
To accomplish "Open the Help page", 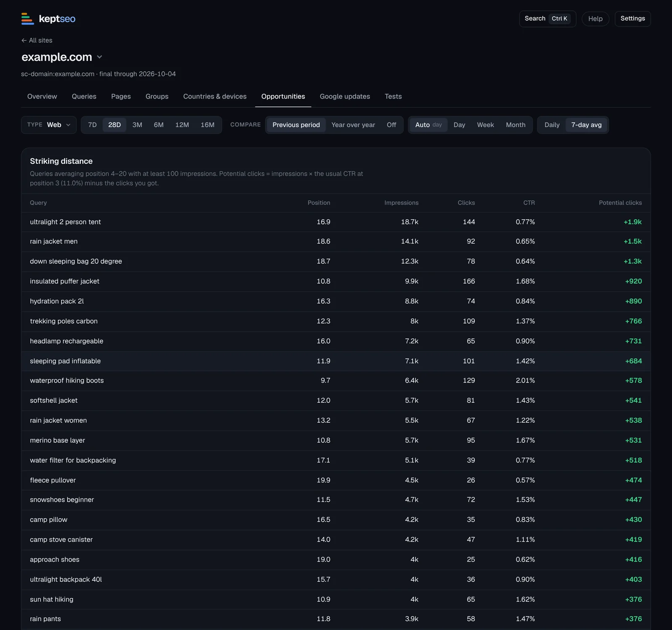I will click(x=595, y=19).
